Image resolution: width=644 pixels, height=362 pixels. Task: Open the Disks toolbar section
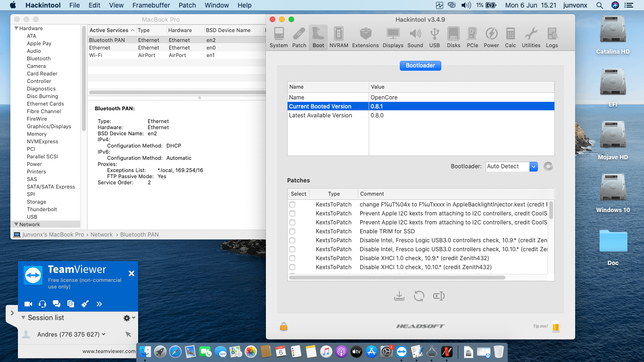point(454,37)
